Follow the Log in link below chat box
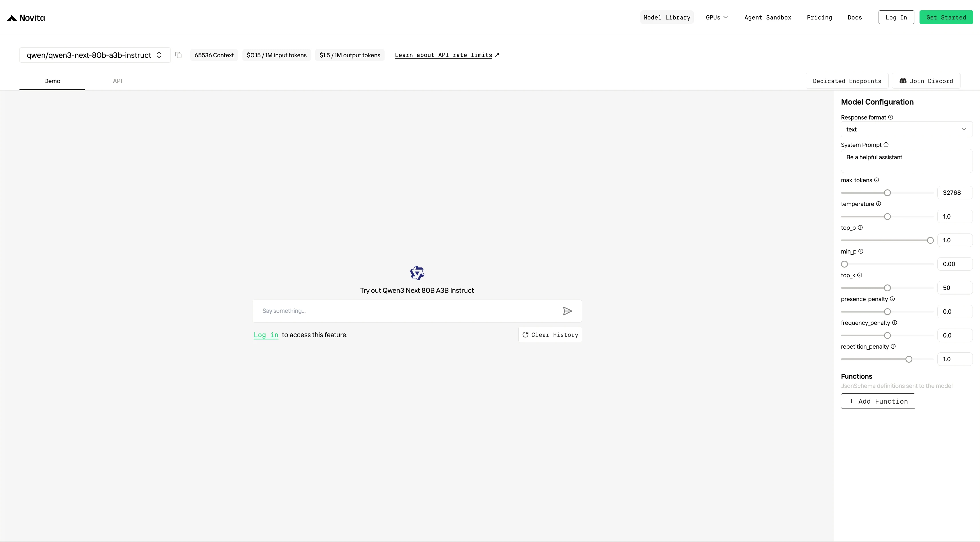The height and width of the screenshot is (542, 980). 266,335
